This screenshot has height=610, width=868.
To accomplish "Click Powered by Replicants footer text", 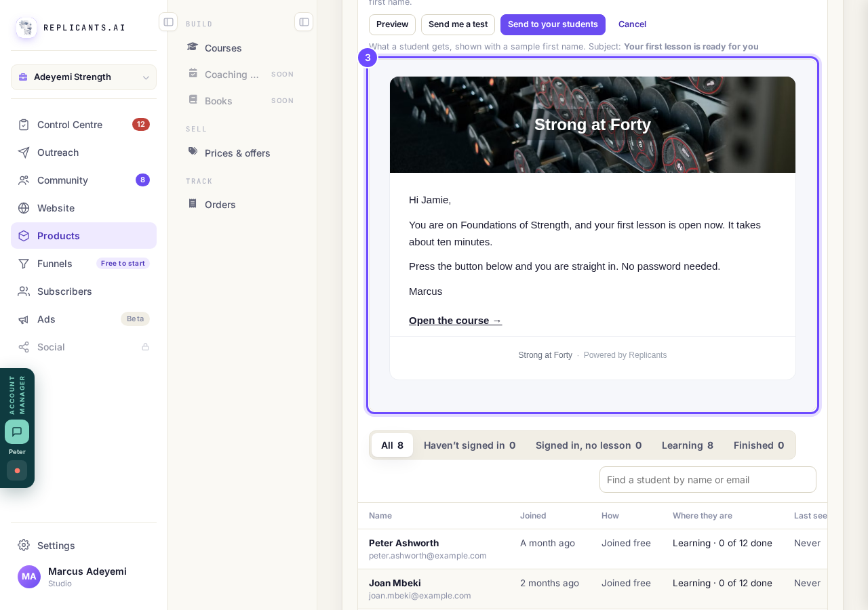I will coord(625,355).
